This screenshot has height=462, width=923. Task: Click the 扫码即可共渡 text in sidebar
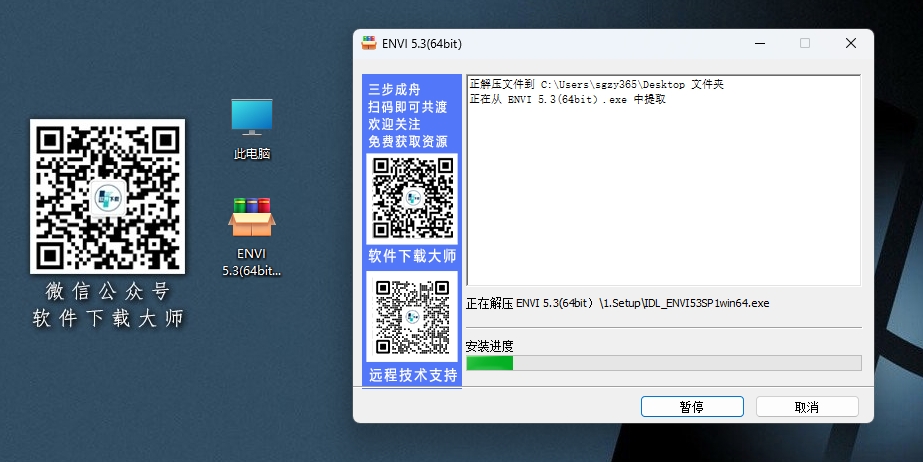(x=408, y=107)
